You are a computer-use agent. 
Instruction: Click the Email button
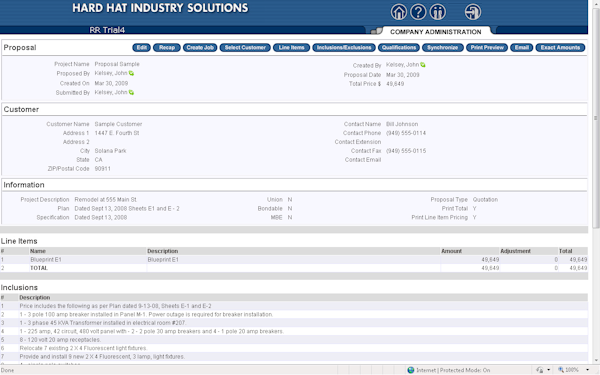pyautogui.click(x=522, y=47)
